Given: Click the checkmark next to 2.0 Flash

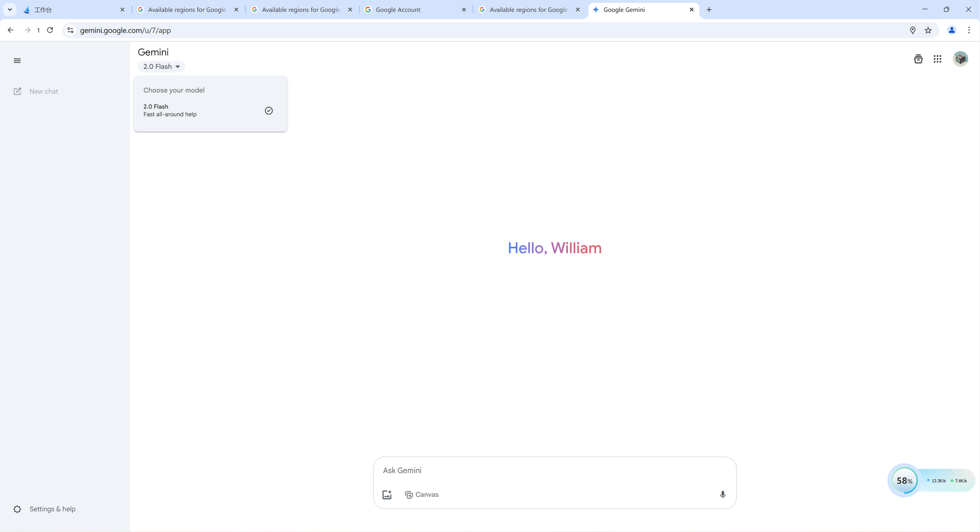Looking at the screenshot, I should click(x=269, y=111).
